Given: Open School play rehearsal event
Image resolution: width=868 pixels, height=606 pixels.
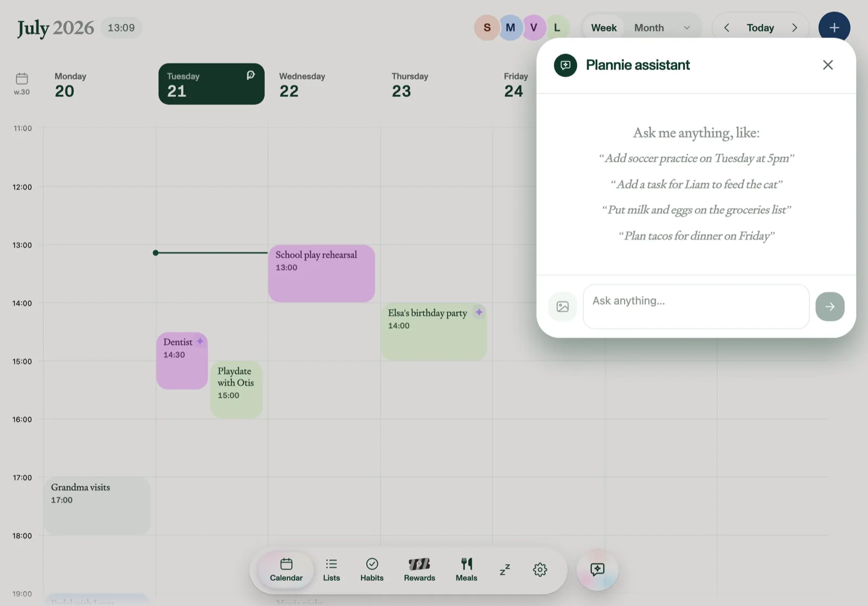Looking at the screenshot, I should tap(322, 273).
